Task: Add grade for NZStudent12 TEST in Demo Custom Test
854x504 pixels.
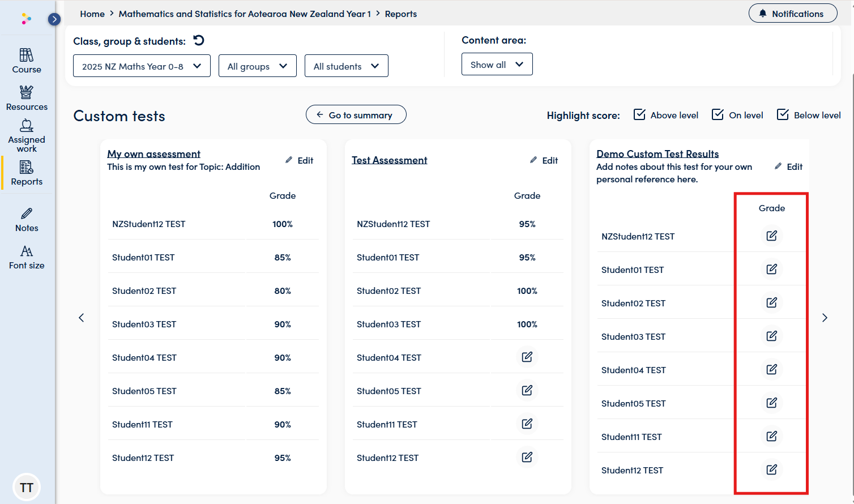Action: tap(772, 236)
